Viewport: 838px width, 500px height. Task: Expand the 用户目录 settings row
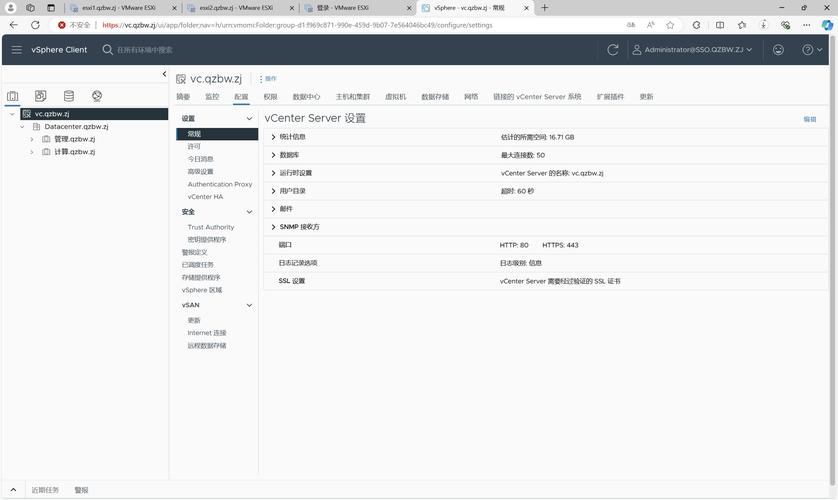point(273,191)
